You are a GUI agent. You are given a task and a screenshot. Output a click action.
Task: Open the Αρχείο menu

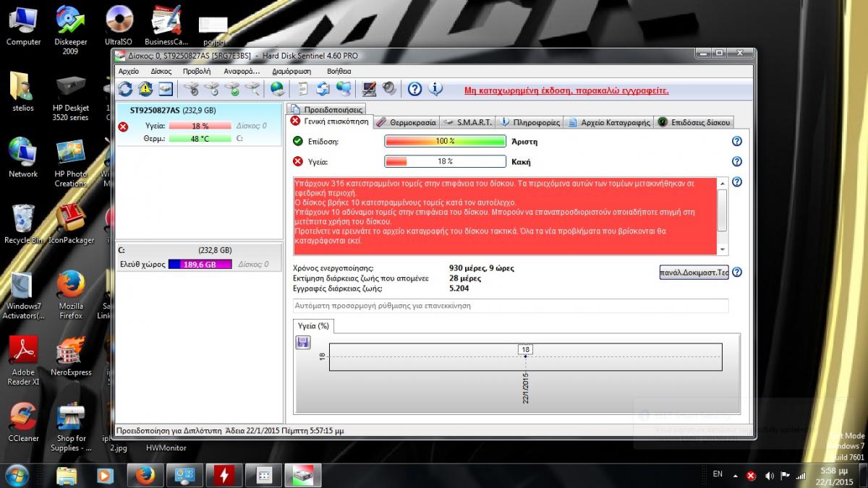point(129,71)
